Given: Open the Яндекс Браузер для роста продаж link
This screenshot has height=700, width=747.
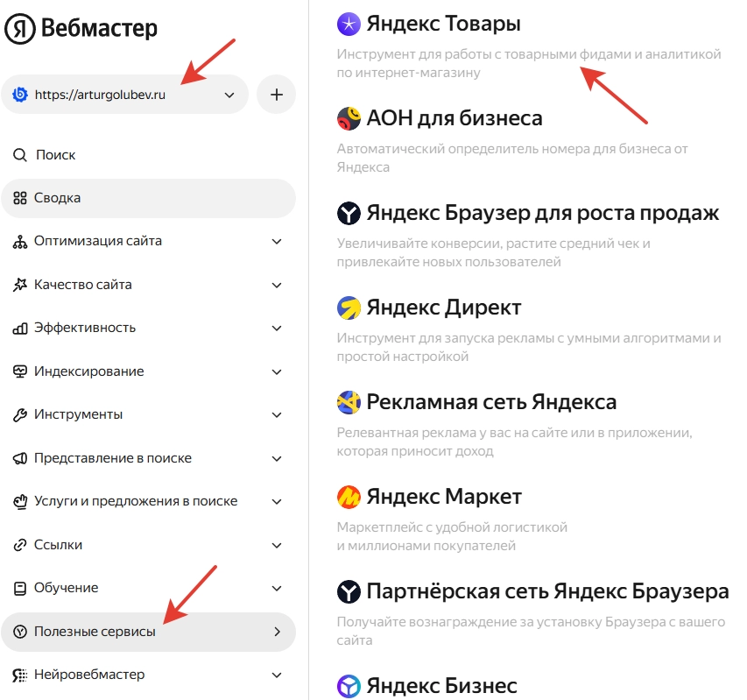Looking at the screenshot, I should [542, 213].
